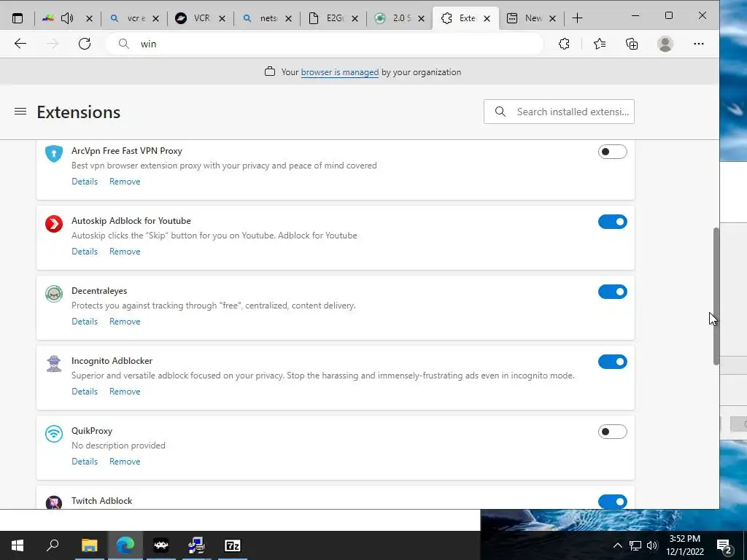Viewport: 747px width, 560px height.
Task: Remove ArcVpn Free Fast VPN Proxy
Action: coord(125,182)
